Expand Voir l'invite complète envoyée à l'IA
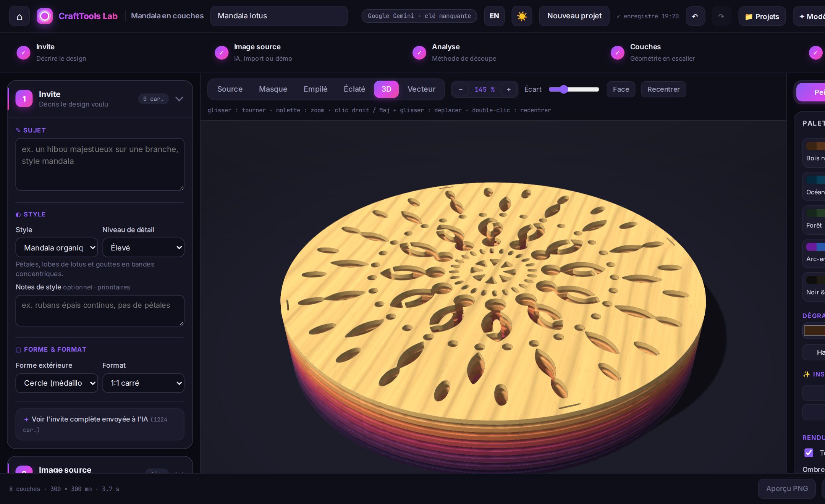Image resolution: width=825 pixels, height=504 pixels. pyautogui.click(x=100, y=424)
